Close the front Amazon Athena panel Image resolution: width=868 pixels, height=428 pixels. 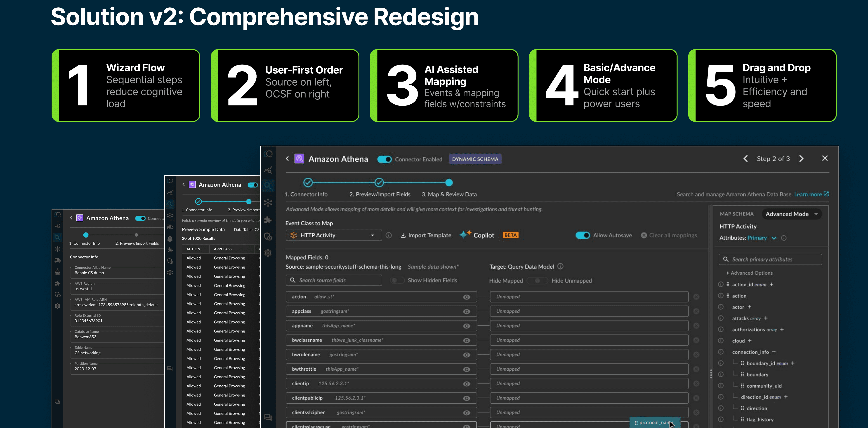(x=825, y=158)
